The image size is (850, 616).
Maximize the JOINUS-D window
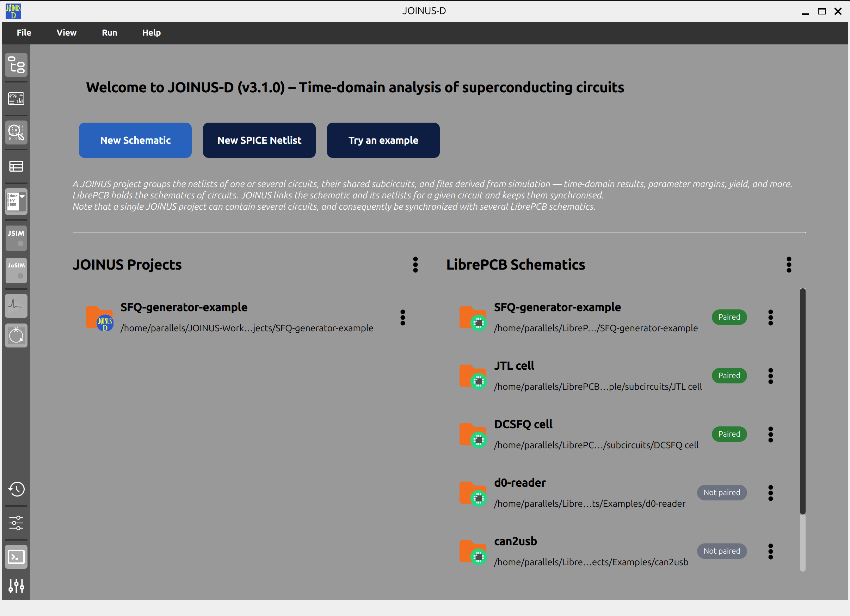tap(821, 11)
